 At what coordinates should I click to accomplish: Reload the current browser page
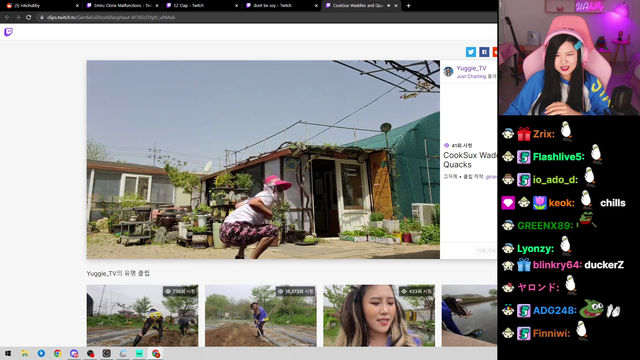tap(29, 17)
